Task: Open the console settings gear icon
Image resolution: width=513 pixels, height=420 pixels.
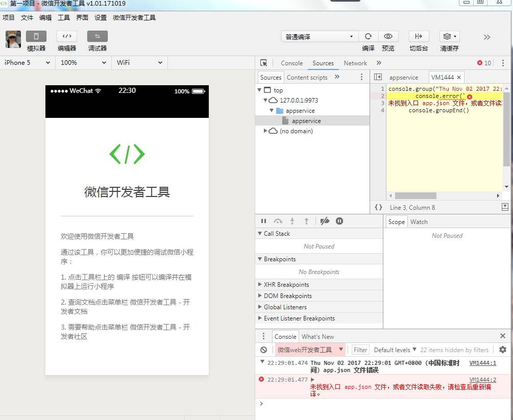Action: point(503,350)
